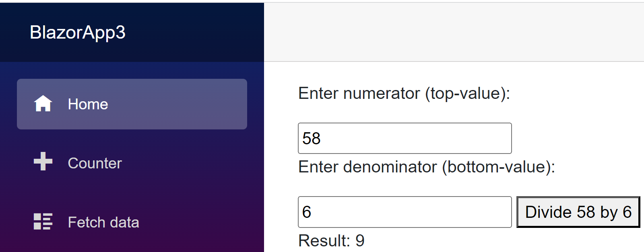
Task: Go to the Counter page
Action: (95, 163)
